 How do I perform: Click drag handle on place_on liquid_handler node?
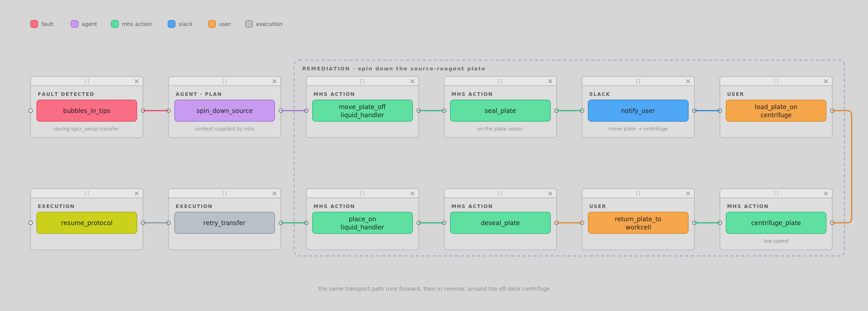(x=362, y=193)
